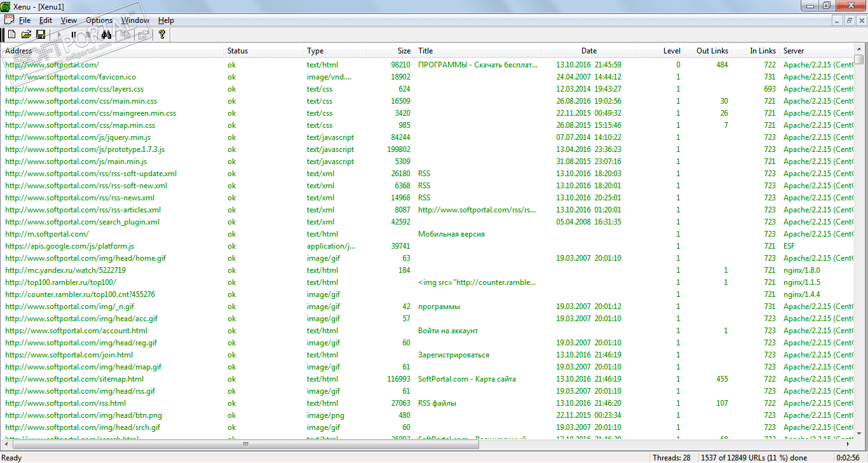Sort by the Server column header
868x463 pixels.
[x=817, y=51]
